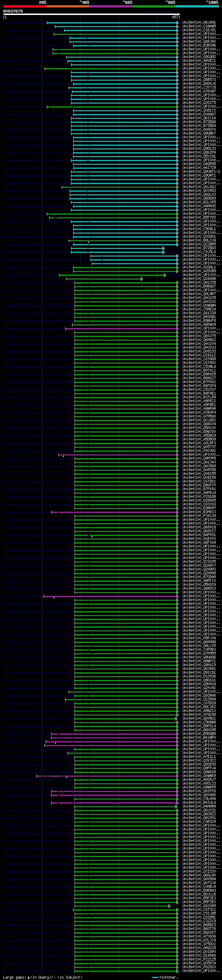Open the UniRef100_C1EJ81 hit label
Viewport: 222px width, 980px height.
[x=199, y=30]
